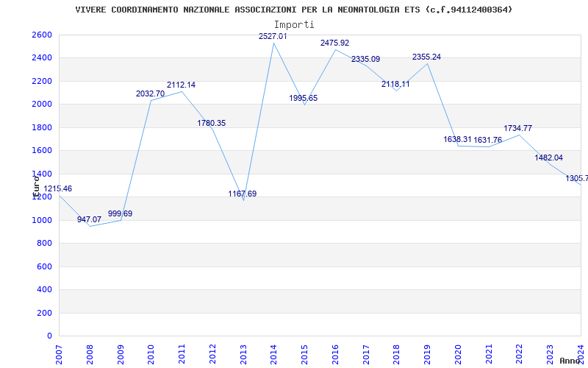Screen dimensions: 588x368
Task: Click the x-axis year 2007
Action: click(59, 354)
